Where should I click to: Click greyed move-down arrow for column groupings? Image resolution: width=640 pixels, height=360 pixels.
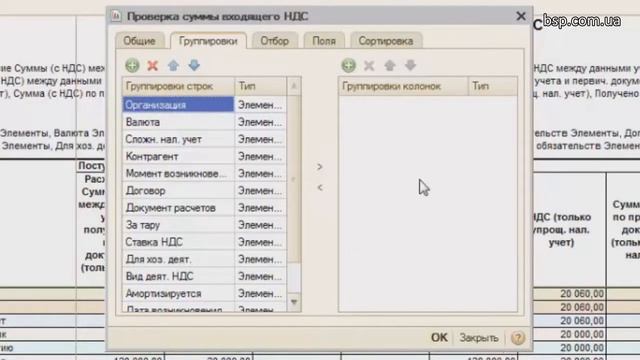[411, 65]
